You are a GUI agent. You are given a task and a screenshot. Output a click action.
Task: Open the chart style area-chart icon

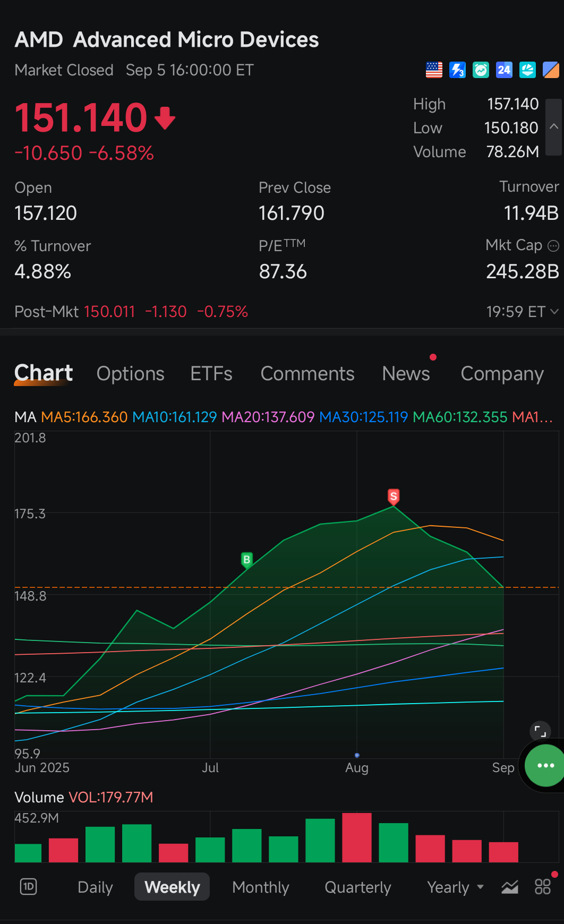pos(510,886)
